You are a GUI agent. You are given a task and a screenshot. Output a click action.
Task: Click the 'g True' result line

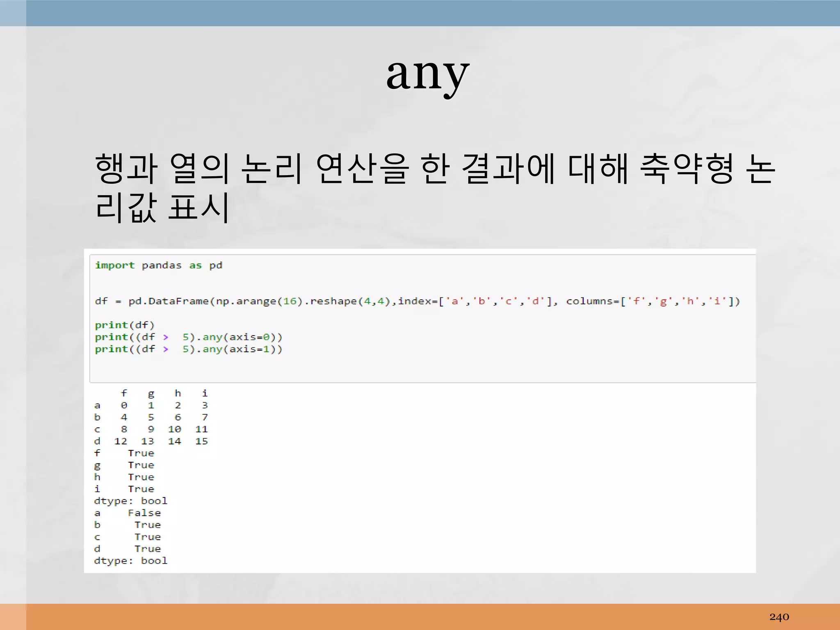[x=124, y=465]
